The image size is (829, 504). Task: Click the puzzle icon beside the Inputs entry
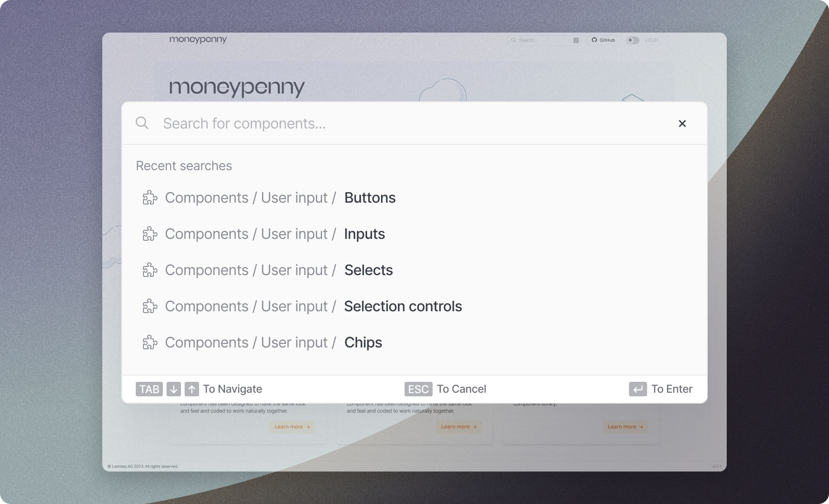149,234
